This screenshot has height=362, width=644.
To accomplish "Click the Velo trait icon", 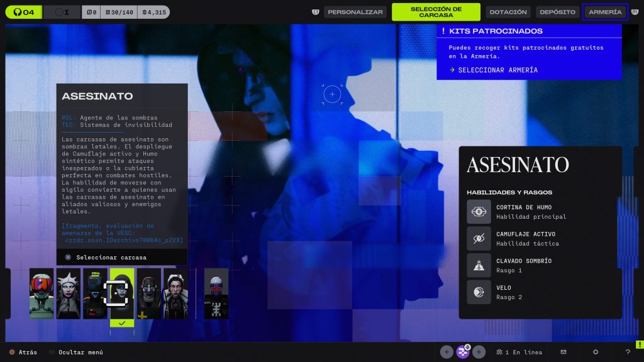I will point(479,292).
